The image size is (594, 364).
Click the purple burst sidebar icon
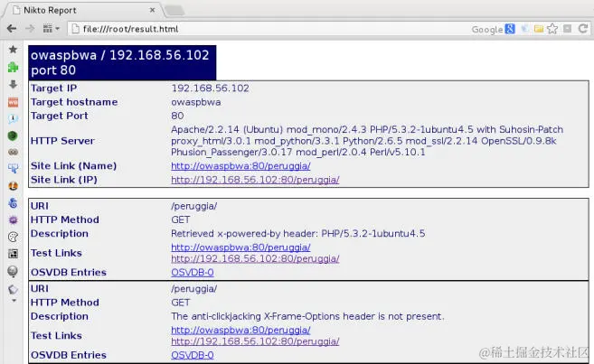(x=13, y=219)
